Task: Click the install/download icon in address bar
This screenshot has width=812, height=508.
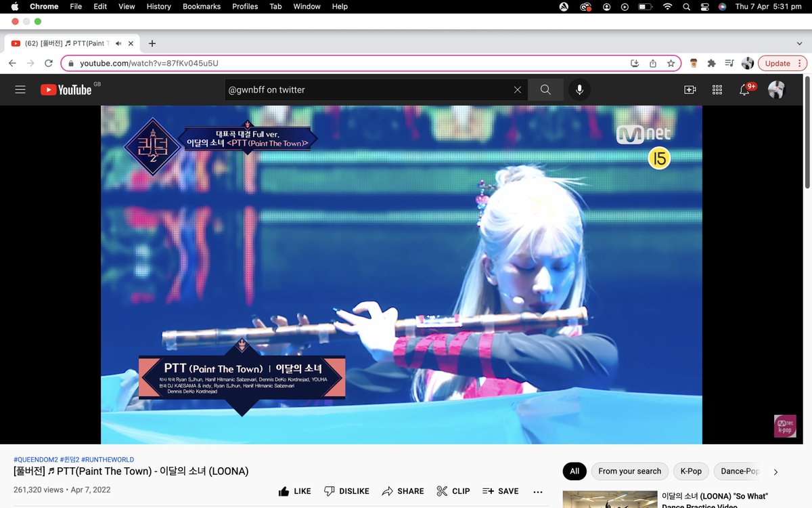Action: click(x=635, y=63)
